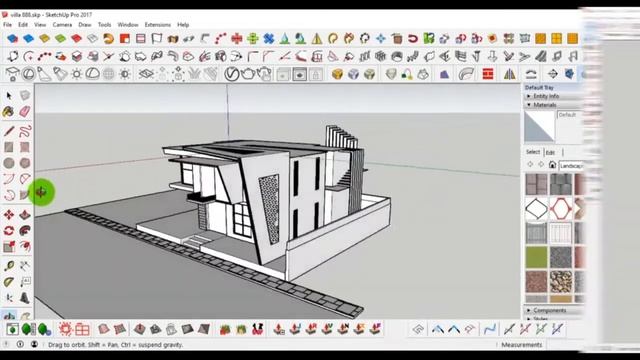Switch to the materials Select tab
Screen dimensions: 640x360
point(533,152)
